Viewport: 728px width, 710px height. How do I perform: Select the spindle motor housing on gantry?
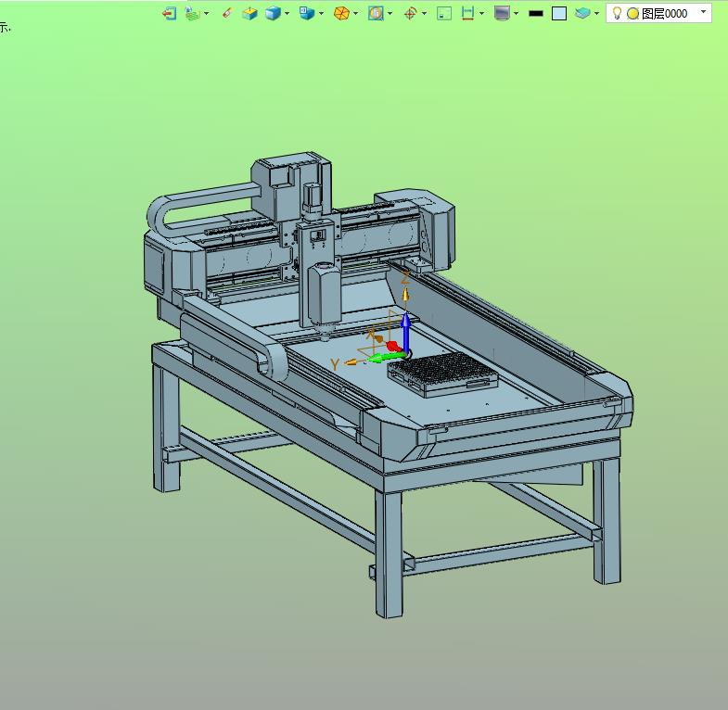pos(326,295)
